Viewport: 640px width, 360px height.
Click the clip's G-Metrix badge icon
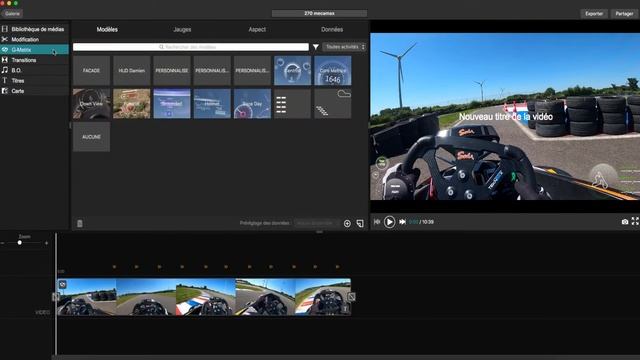pyautogui.click(x=62, y=284)
